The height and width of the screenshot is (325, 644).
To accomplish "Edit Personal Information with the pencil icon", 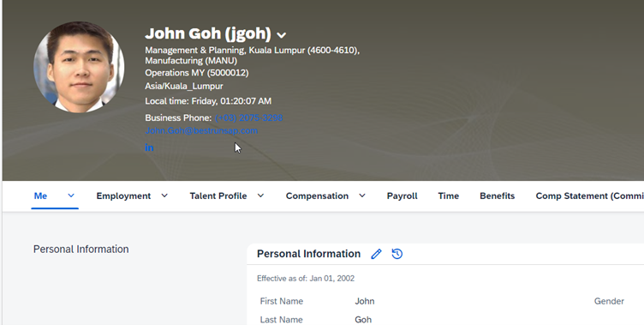I will pos(376,254).
